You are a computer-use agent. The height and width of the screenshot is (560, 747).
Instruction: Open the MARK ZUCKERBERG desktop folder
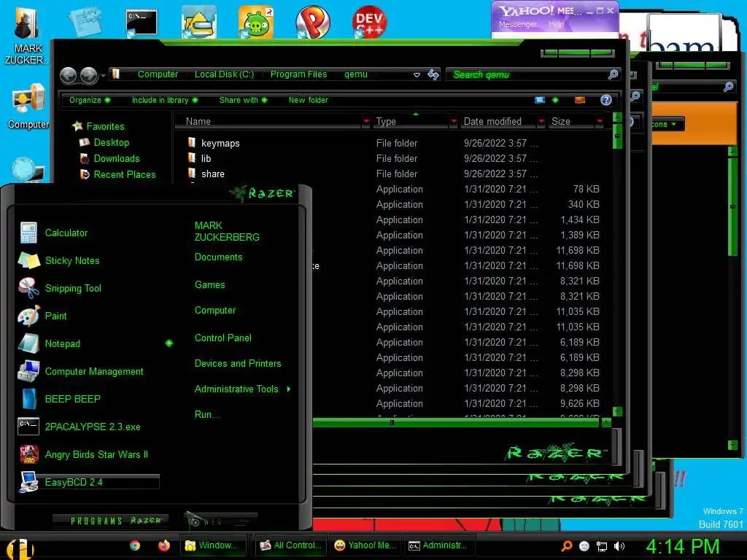[x=26, y=36]
